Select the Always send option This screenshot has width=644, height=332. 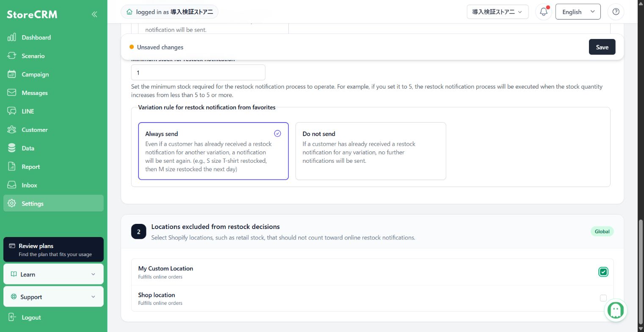coord(213,151)
